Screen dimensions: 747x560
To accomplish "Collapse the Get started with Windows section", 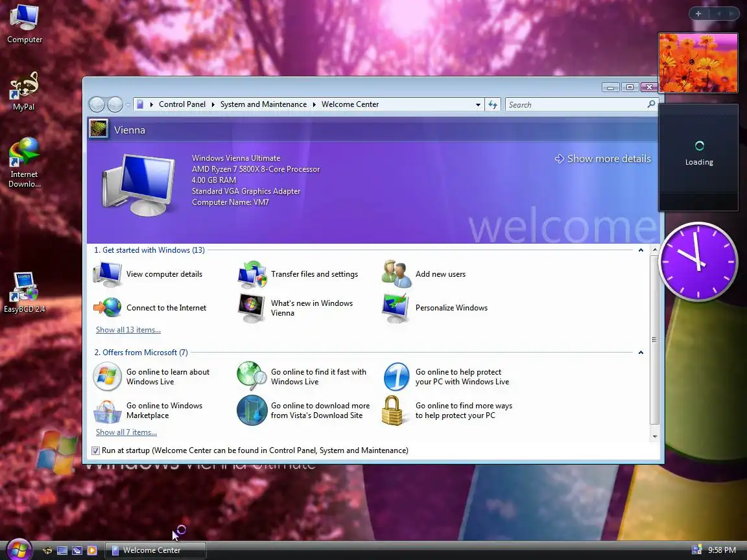I will point(641,250).
